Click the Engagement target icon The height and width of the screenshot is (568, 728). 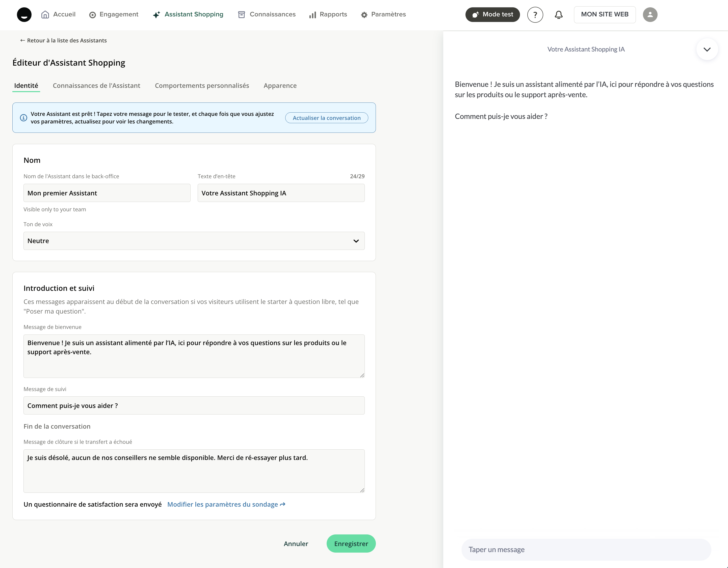[92, 15]
